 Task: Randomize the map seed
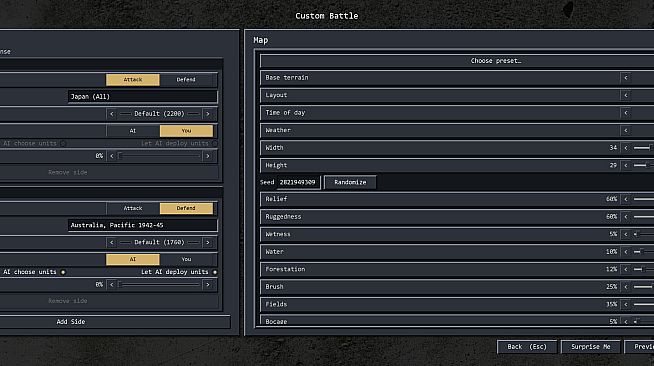click(350, 182)
